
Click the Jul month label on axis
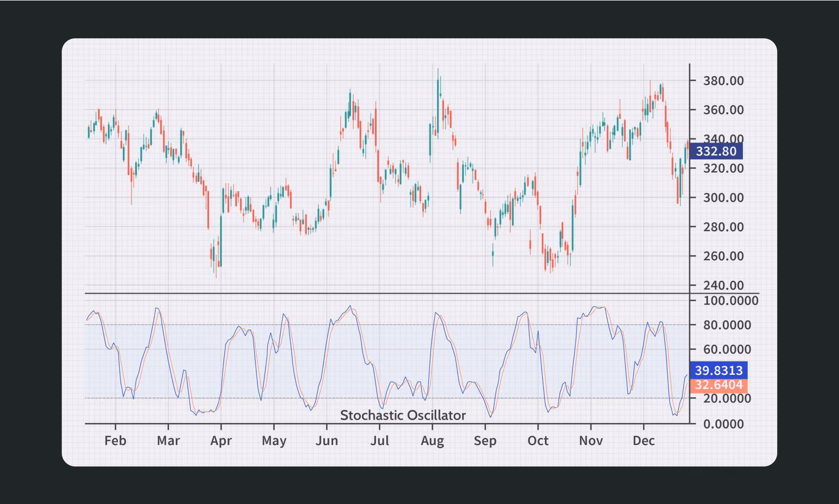[379, 441]
